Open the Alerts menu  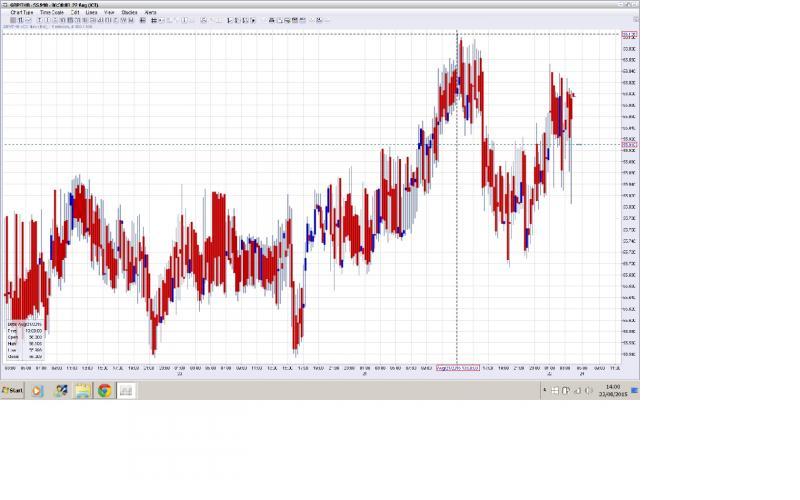151,12
